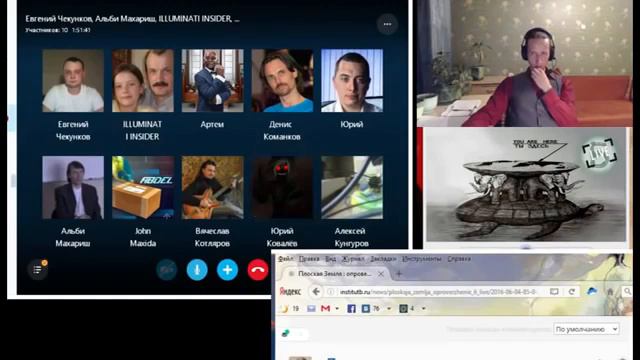Open Gmail M toolbar icon
The image size is (640, 360).
tap(325, 309)
